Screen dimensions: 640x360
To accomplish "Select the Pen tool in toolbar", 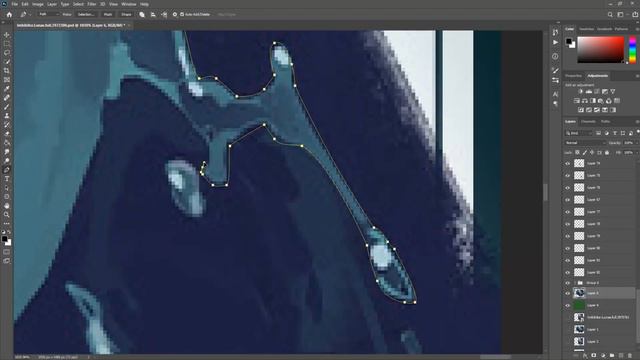I will coord(7,170).
